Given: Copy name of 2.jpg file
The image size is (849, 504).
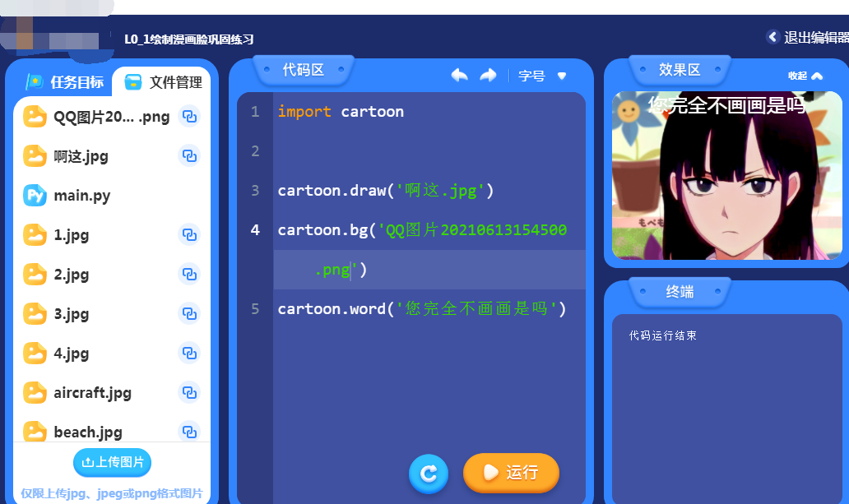Looking at the screenshot, I should [189, 275].
